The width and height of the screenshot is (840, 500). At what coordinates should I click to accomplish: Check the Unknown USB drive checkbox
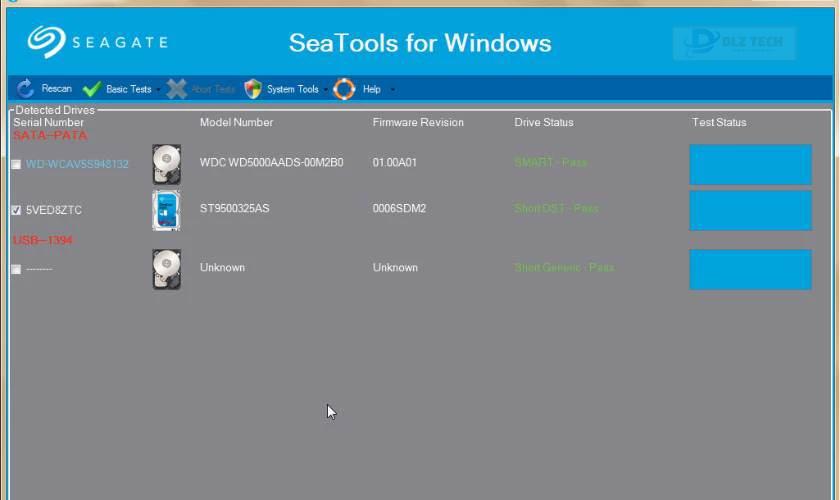pos(16,269)
